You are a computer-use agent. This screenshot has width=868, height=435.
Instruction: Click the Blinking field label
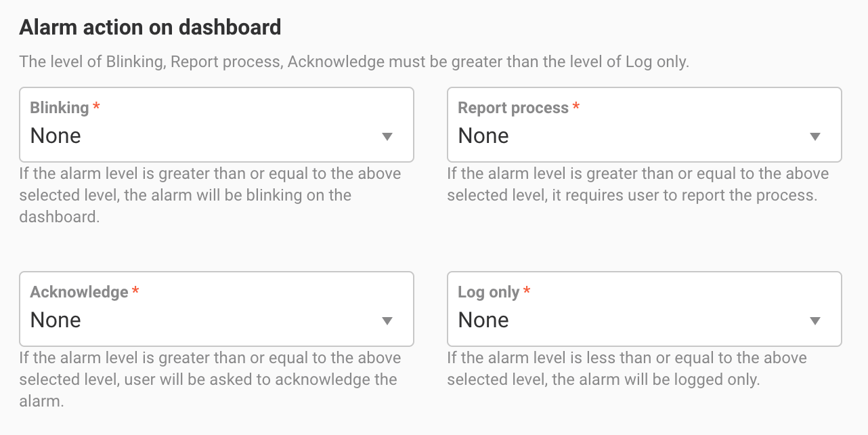60,108
